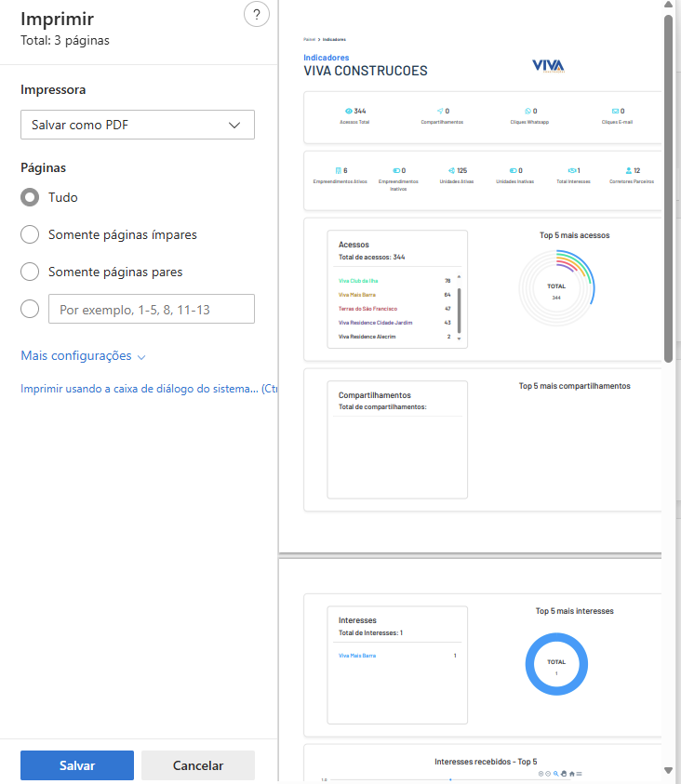681x784 pixels.
Task: Expand Mais configurações
Action: (x=83, y=356)
